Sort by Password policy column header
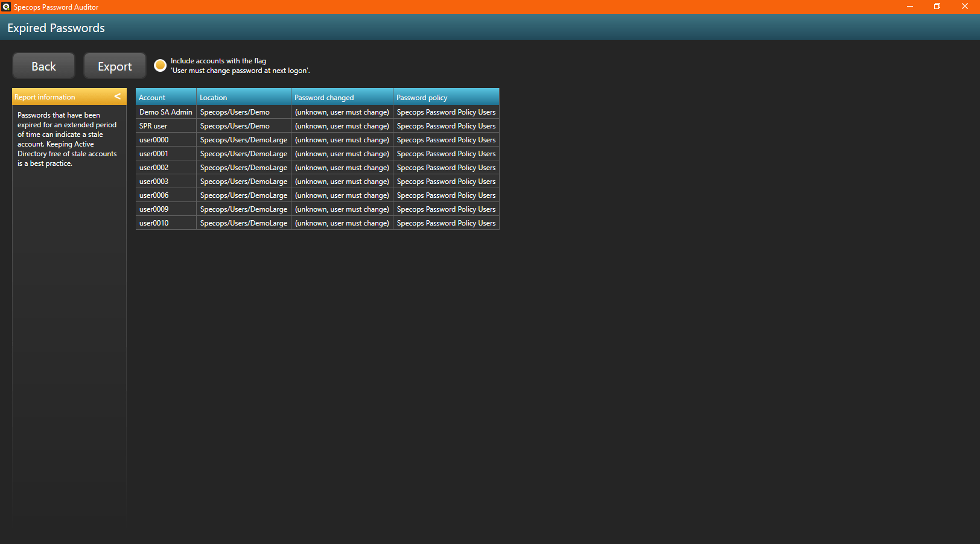 click(445, 97)
